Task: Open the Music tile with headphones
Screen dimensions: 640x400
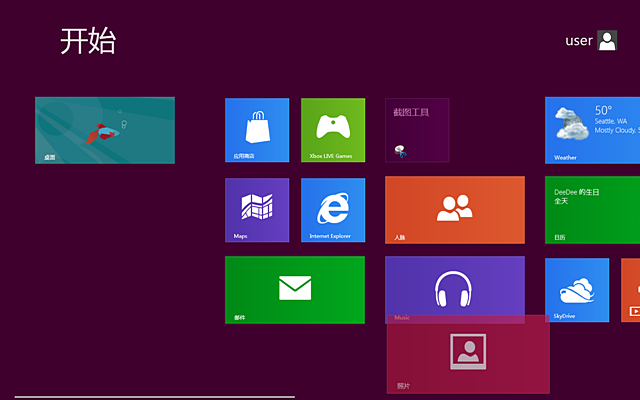Action: pos(455,286)
